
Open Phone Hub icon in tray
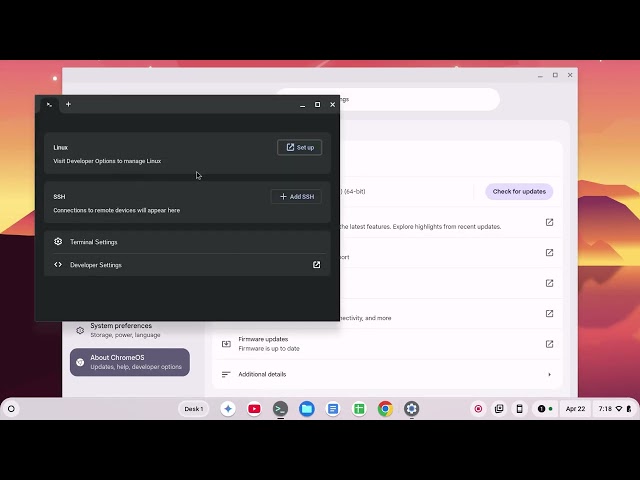point(519,409)
